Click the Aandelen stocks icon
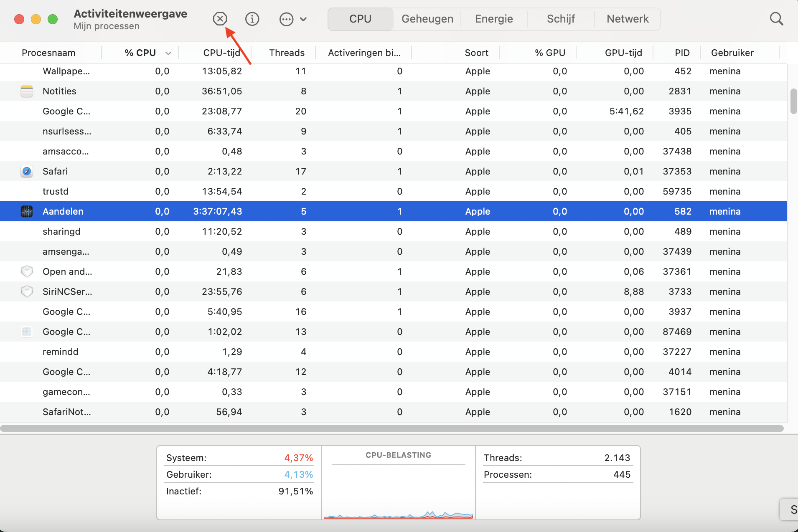The height and width of the screenshot is (532, 798). coord(27,211)
